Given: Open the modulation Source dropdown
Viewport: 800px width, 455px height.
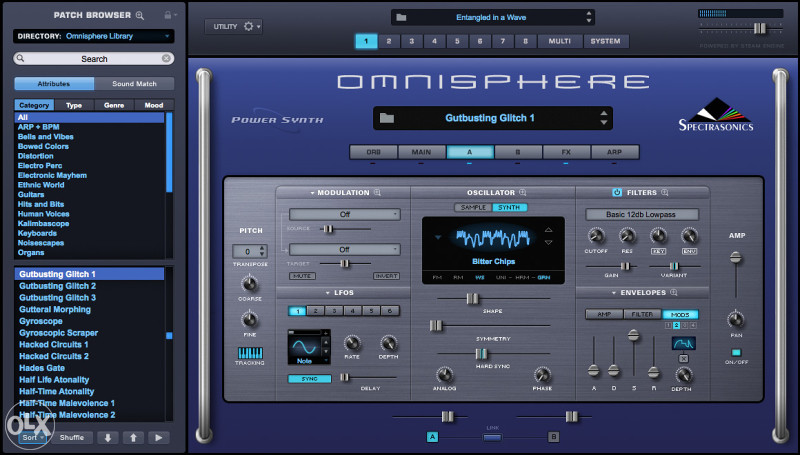Looking at the screenshot, I should 345,214.
